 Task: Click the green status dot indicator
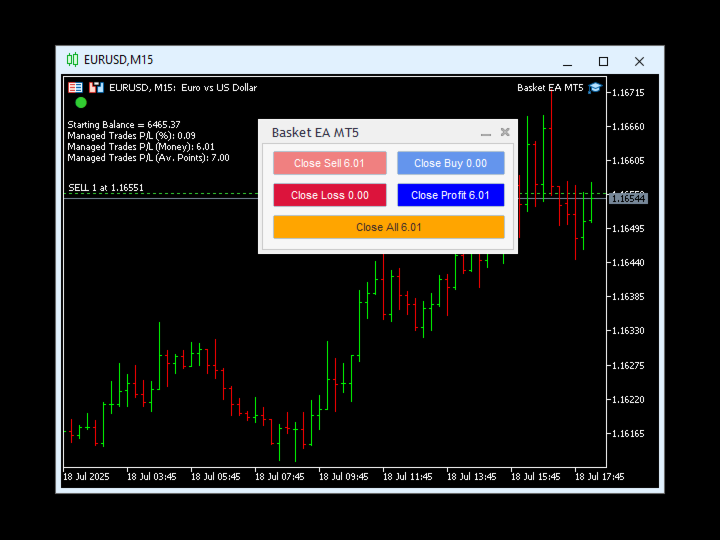click(x=81, y=102)
